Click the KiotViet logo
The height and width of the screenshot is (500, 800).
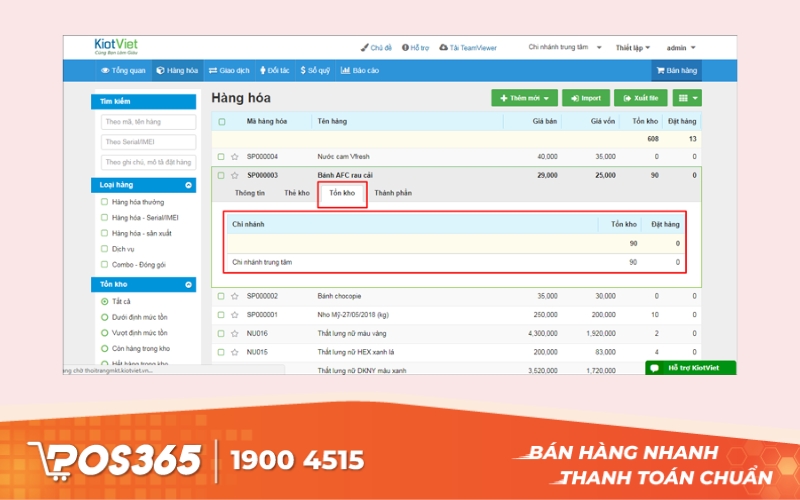coord(116,46)
